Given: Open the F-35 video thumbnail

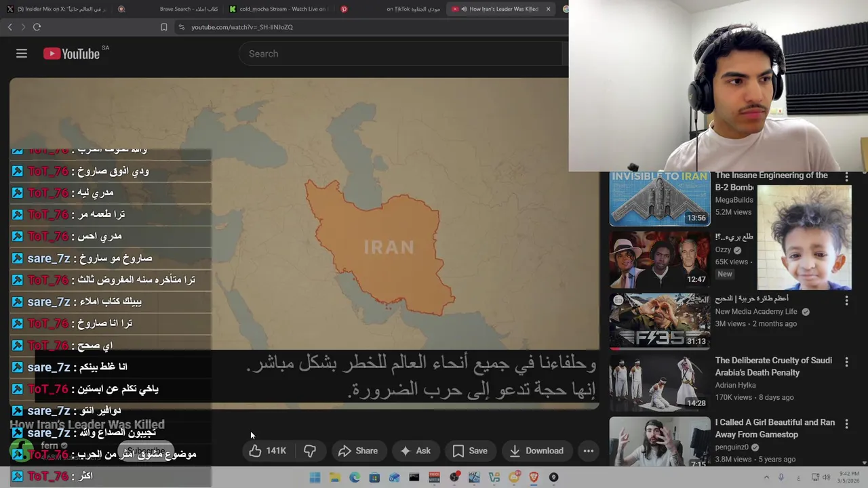Looking at the screenshot, I should point(660,321).
